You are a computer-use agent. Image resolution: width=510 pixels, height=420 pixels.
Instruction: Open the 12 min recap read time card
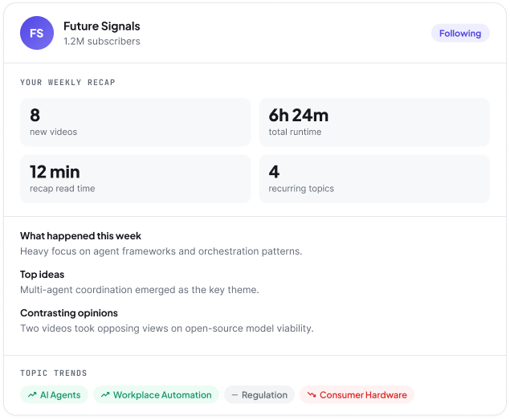[135, 179]
